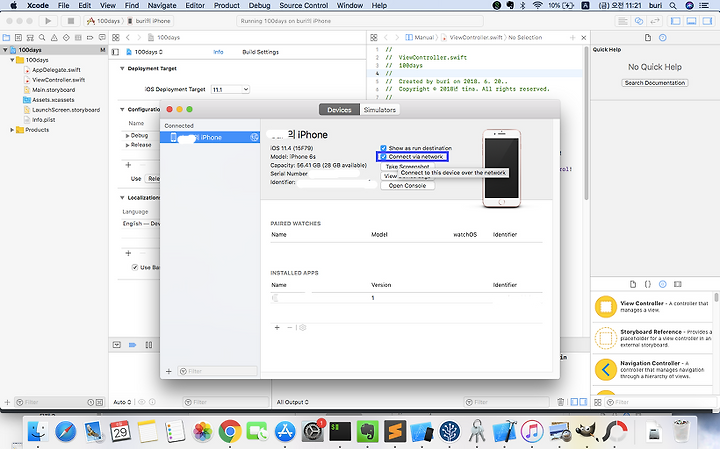The width and height of the screenshot is (720, 449).
Task: Toggle the project targets list sidebar icon
Action: (x=116, y=52)
